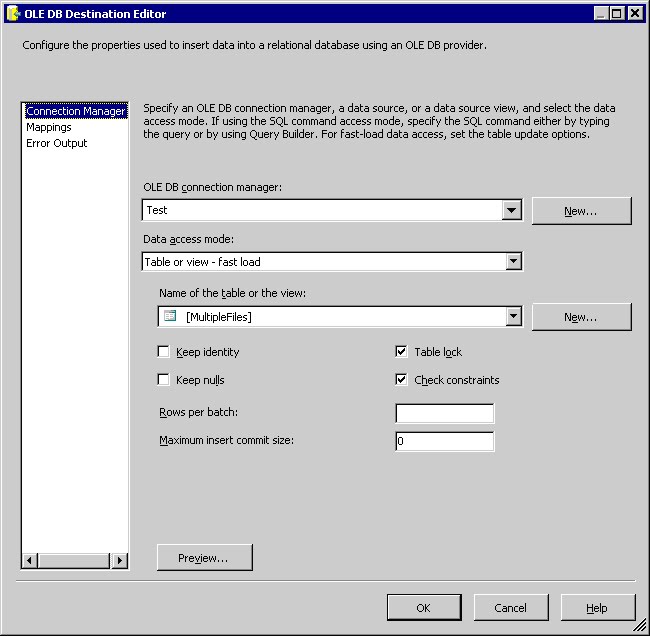Open the Data access mode dropdown
This screenshot has width=650, height=636.
tap(513, 262)
